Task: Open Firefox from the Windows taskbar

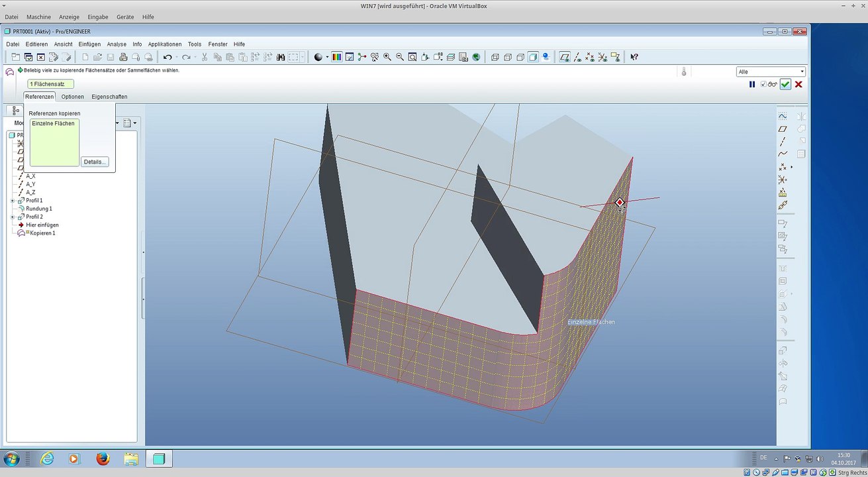Action: pos(102,458)
